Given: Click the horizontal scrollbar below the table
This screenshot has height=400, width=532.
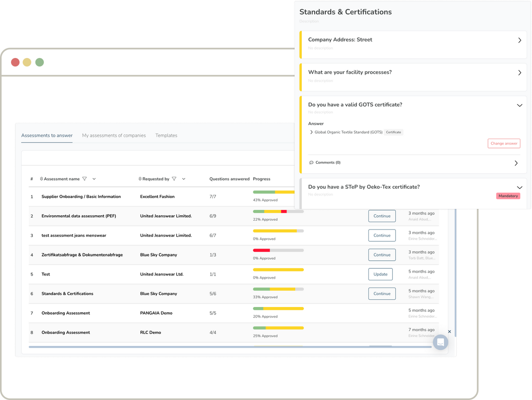Looking at the screenshot, I should pyautogui.click(x=230, y=347).
